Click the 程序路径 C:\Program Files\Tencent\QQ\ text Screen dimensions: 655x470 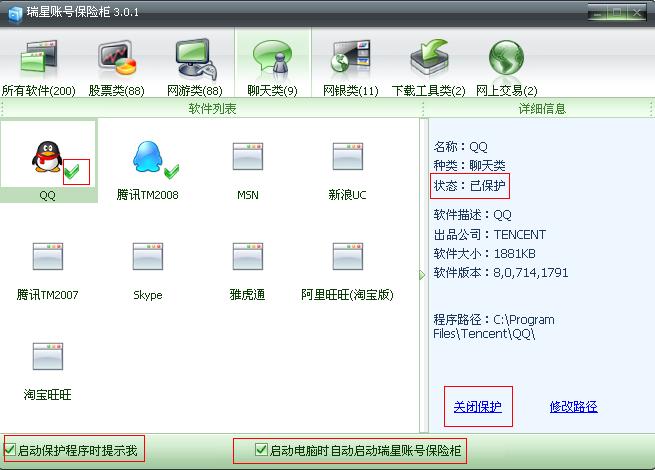[494, 327]
